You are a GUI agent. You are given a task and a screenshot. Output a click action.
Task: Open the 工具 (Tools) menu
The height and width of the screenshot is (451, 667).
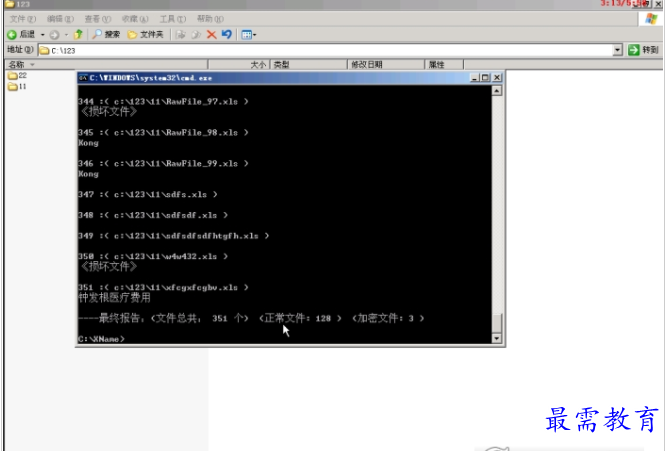coord(173,19)
